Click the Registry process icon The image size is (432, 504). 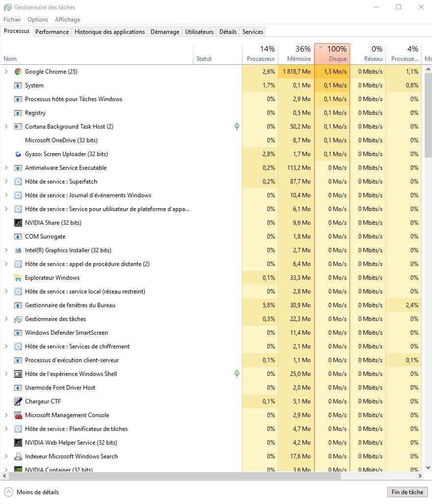click(18, 113)
